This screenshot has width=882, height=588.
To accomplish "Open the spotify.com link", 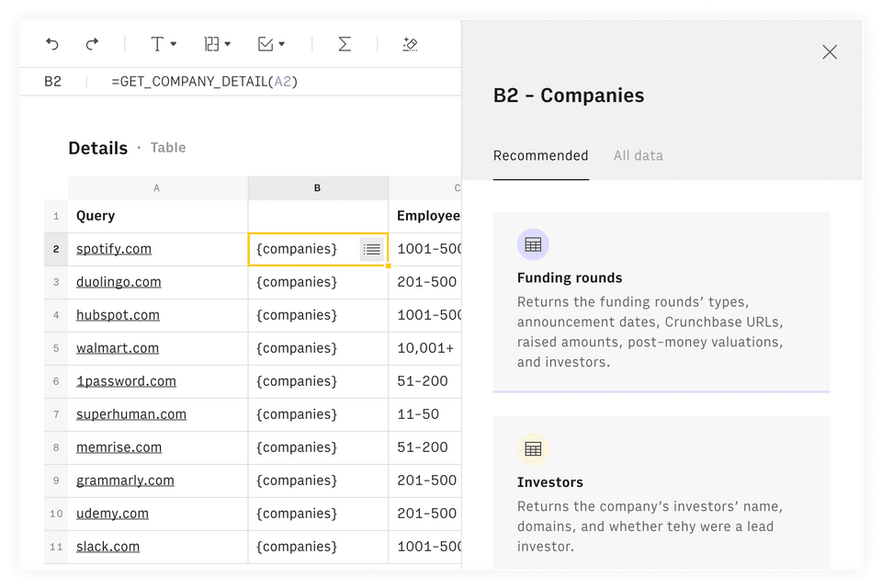I will point(114,249).
